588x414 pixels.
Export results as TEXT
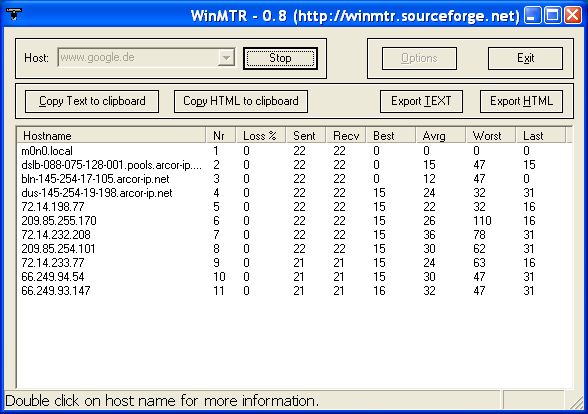point(421,101)
